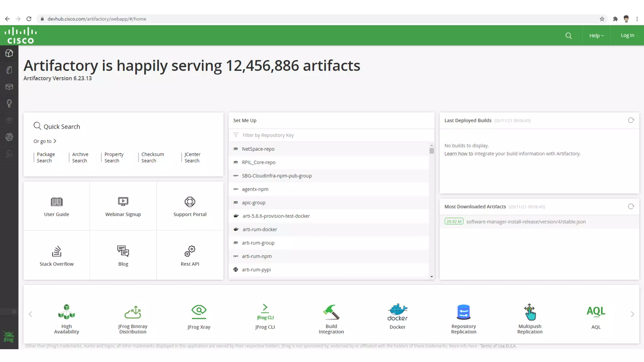The width and height of the screenshot is (644, 362).
Task: Click the search magnifier in green header
Action: (x=568, y=36)
